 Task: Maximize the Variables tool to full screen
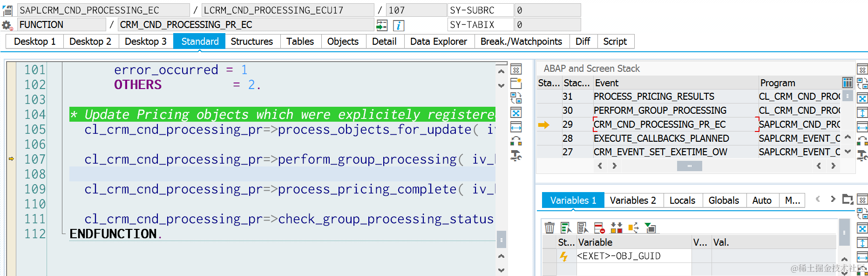pos(862,228)
